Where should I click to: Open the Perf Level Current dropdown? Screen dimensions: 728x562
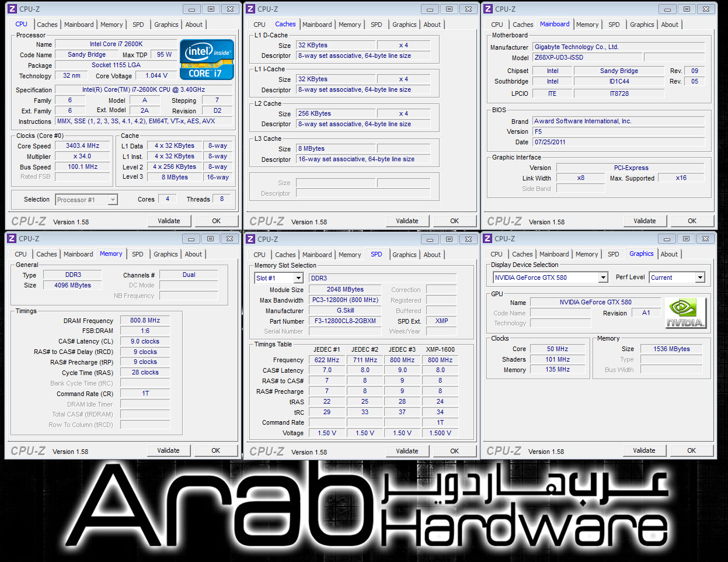click(700, 277)
